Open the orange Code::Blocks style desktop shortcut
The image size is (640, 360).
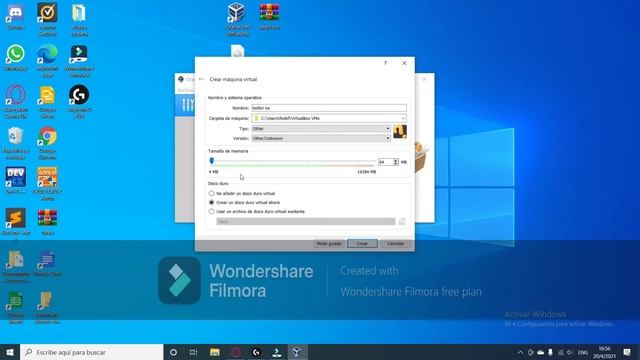(x=47, y=184)
